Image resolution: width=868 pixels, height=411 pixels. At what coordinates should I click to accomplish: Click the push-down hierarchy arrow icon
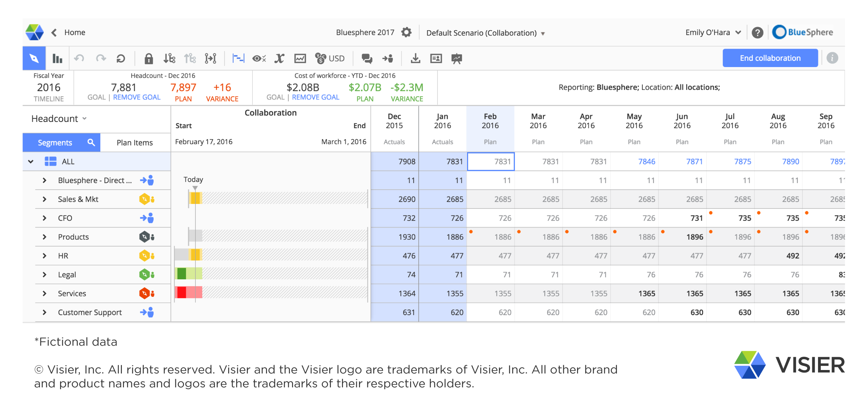pos(169,58)
